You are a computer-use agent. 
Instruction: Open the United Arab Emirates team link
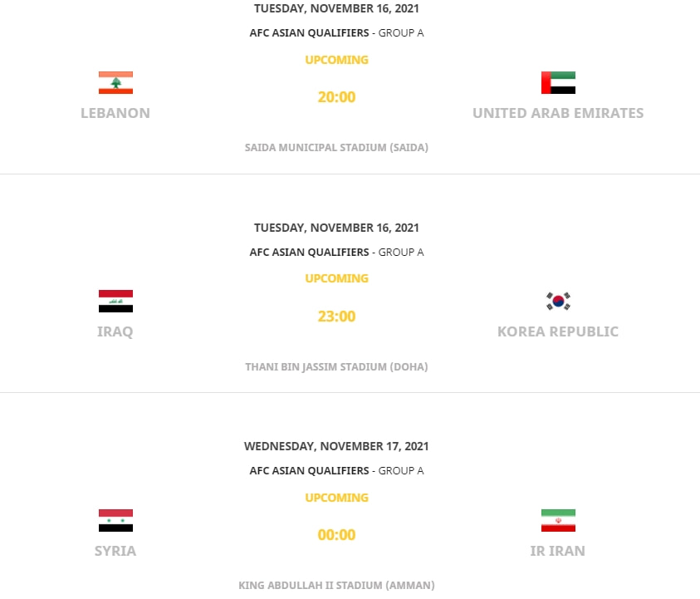click(558, 113)
